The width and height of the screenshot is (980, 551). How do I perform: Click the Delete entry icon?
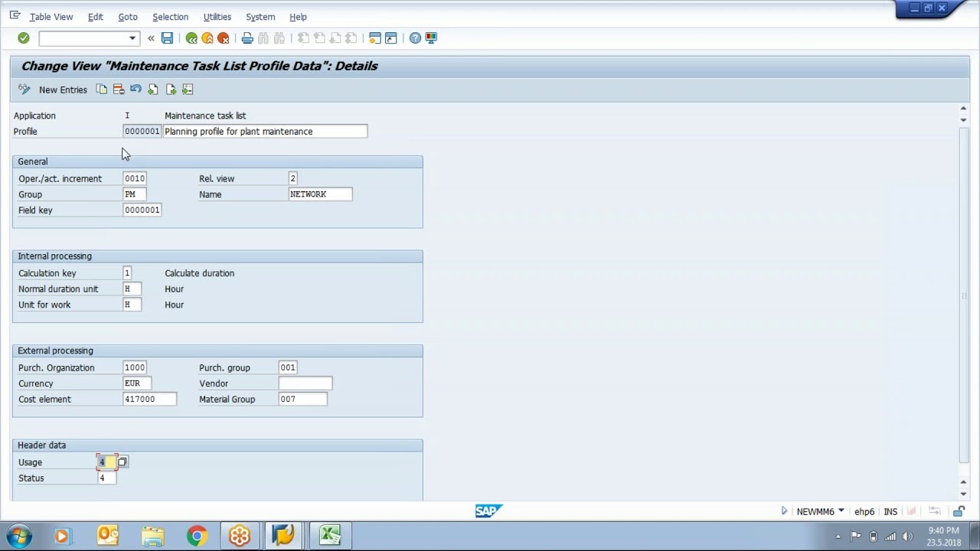tap(119, 90)
